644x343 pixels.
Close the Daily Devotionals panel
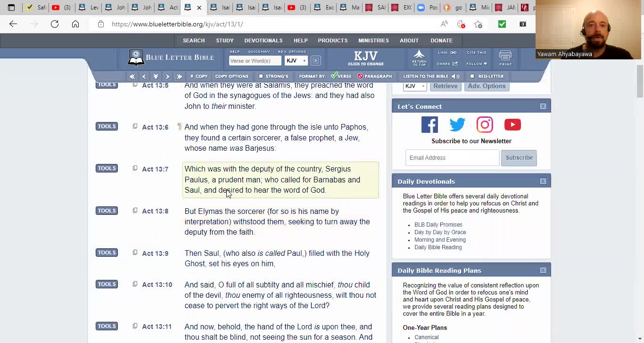pos(543,181)
